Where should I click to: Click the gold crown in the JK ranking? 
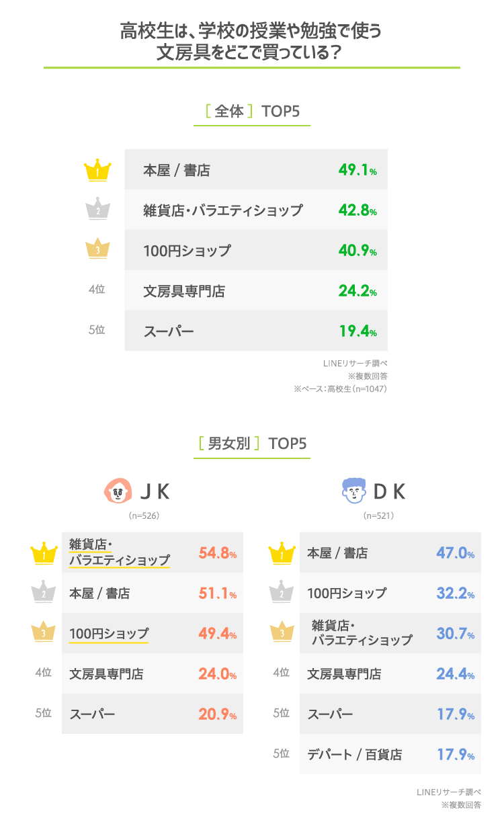tap(43, 553)
